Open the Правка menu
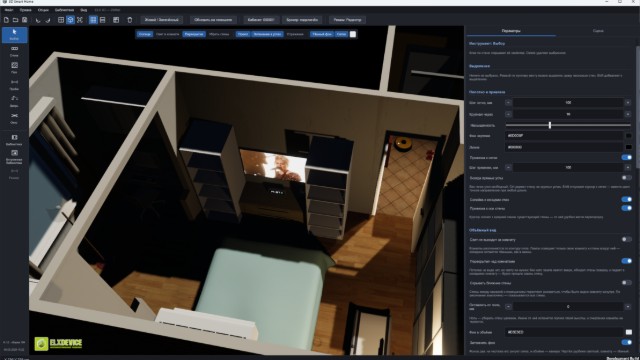This screenshot has height=360, width=640. point(25,10)
